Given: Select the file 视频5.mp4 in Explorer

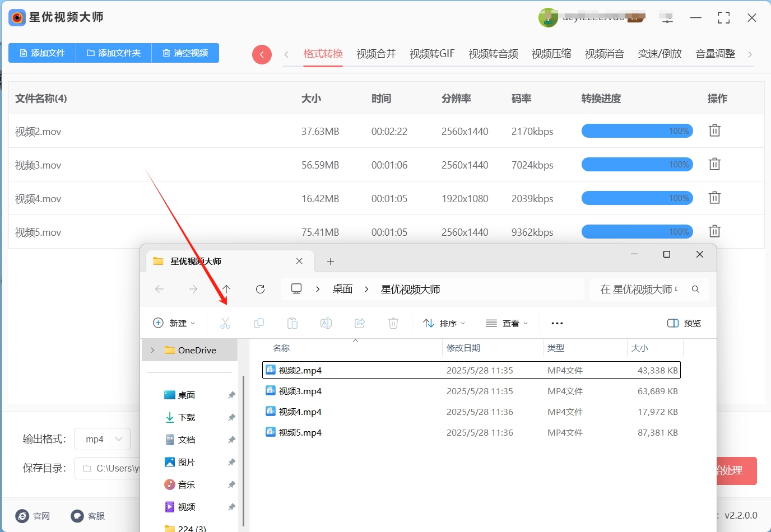Looking at the screenshot, I should [471, 432].
